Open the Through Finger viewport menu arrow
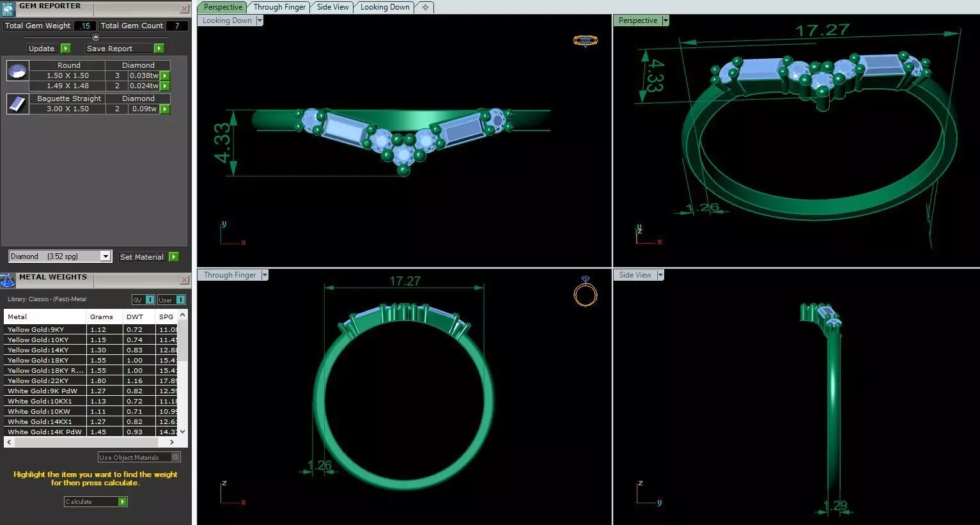The width and height of the screenshot is (980, 525). (265, 275)
